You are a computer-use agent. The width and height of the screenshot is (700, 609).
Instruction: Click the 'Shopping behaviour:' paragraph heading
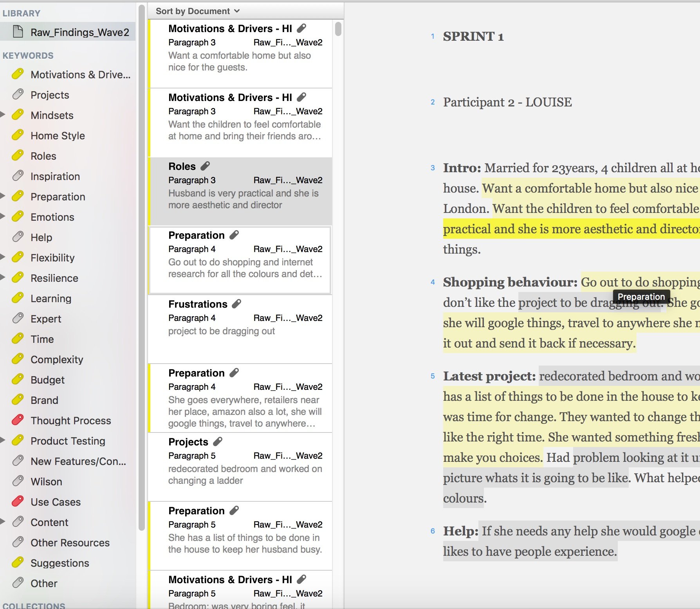(x=510, y=282)
